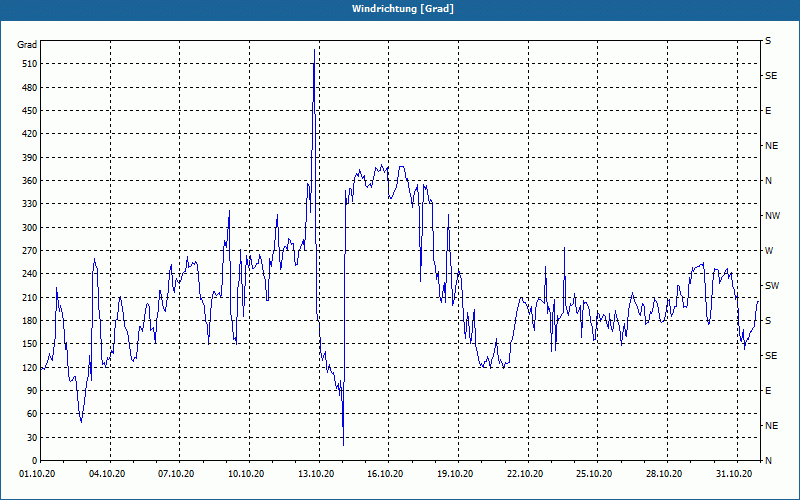The image size is (800, 500).
Task: Click the 360 degree axis label
Action: (30, 181)
